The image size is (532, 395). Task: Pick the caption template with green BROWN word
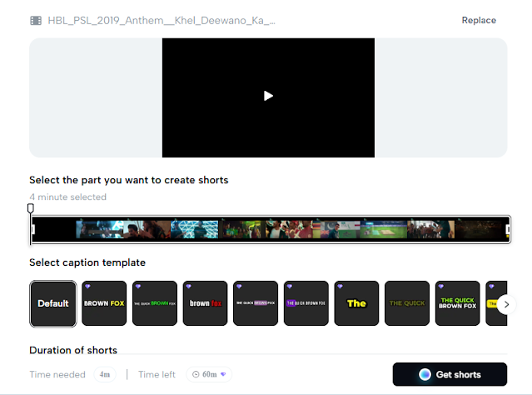pos(155,303)
